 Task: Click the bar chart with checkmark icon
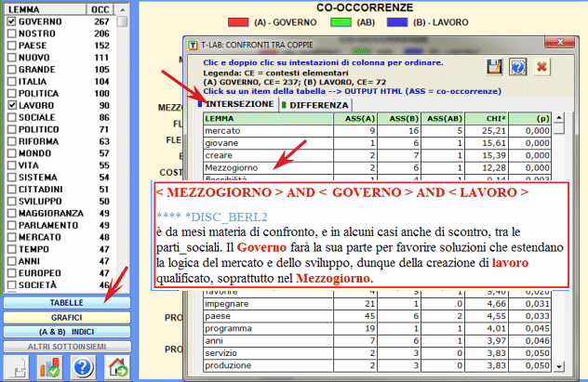(50, 367)
